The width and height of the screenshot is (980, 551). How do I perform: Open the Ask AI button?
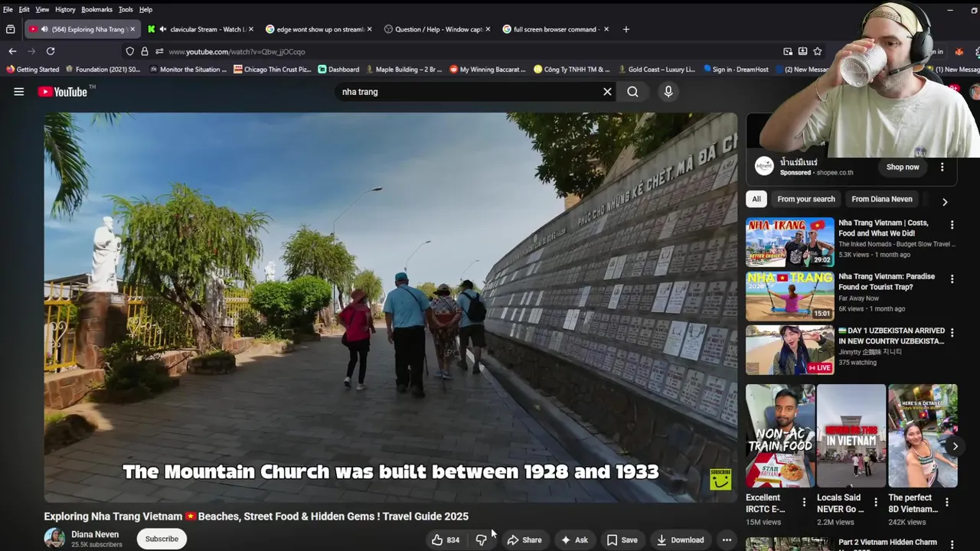pyautogui.click(x=575, y=540)
